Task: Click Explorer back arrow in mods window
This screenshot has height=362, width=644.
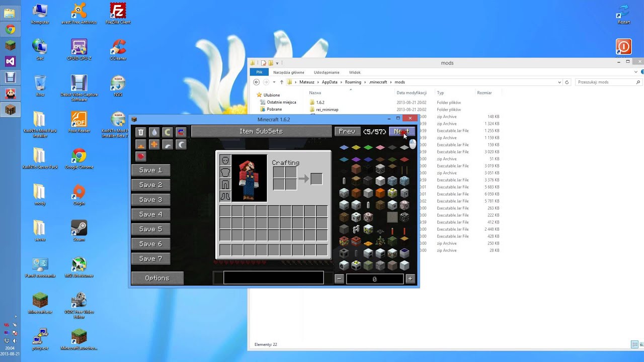Action: 257,82
